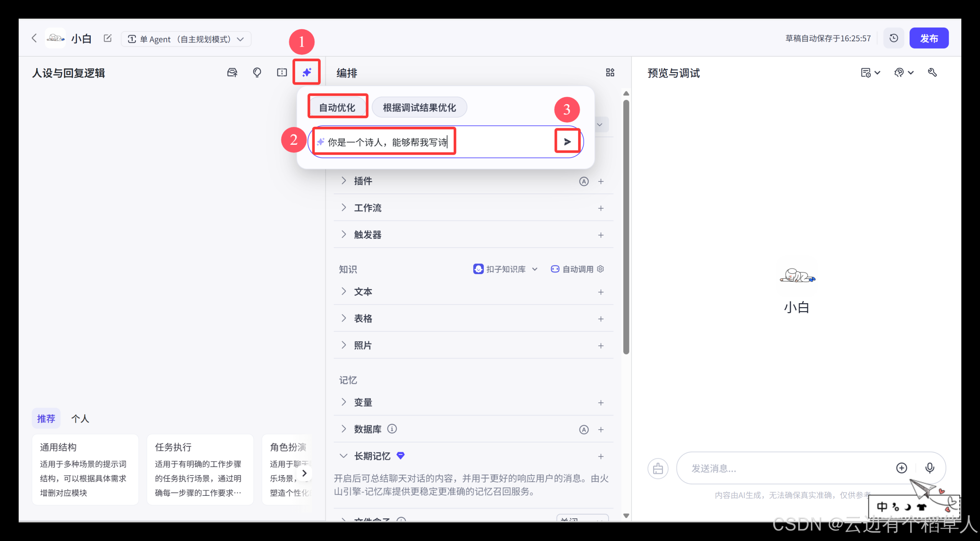Open the wrench debug tool in 预览与调试 panel
Screen dimensions: 980x541
click(933, 72)
